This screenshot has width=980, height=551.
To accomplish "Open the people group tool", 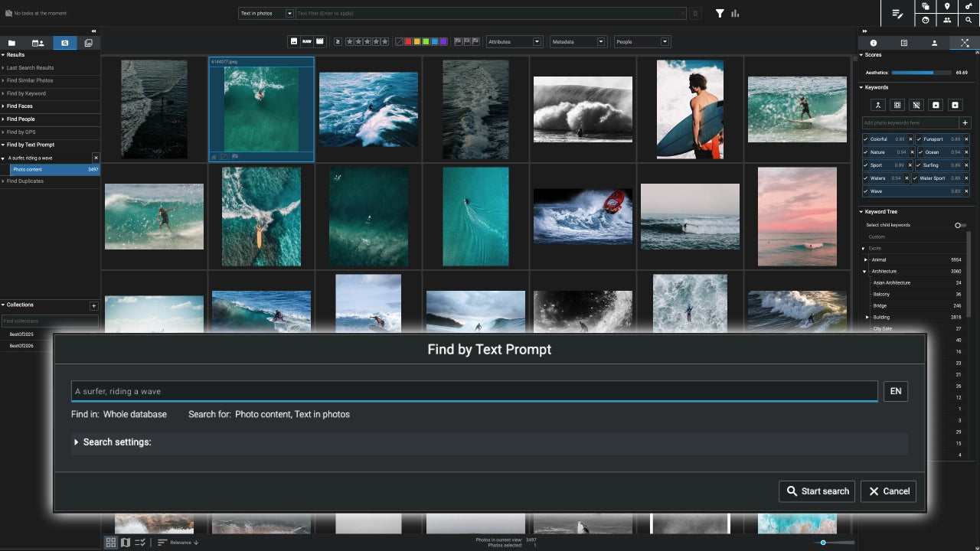I will pos(947,21).
